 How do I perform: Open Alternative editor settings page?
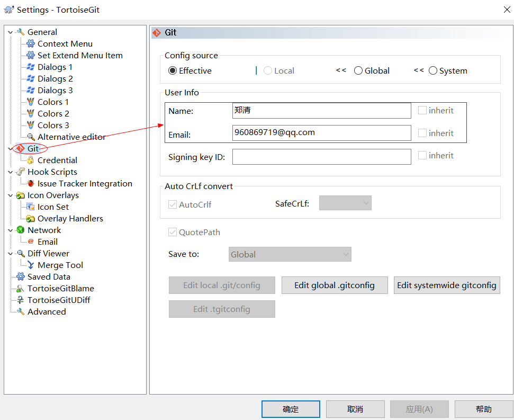(71, 137)
